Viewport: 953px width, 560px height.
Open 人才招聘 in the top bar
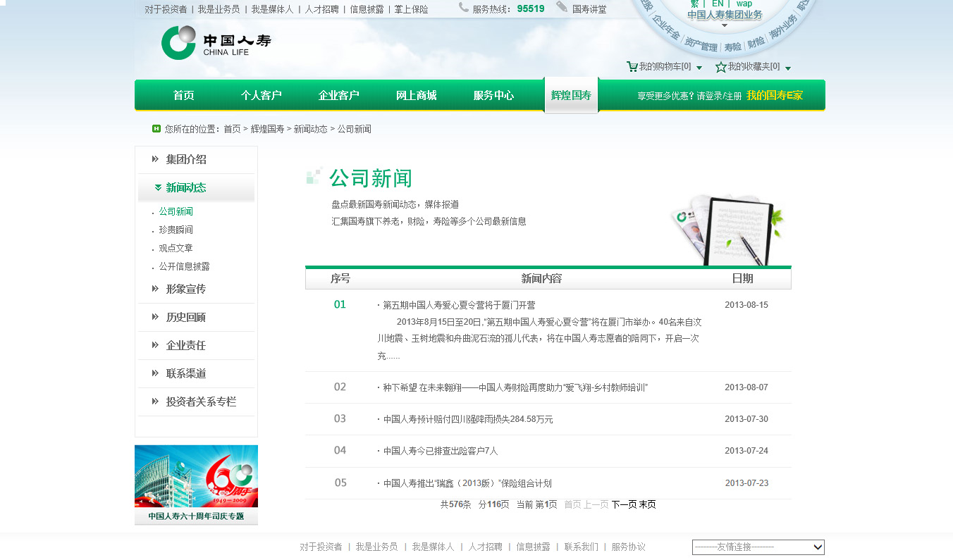coord(321,10)
